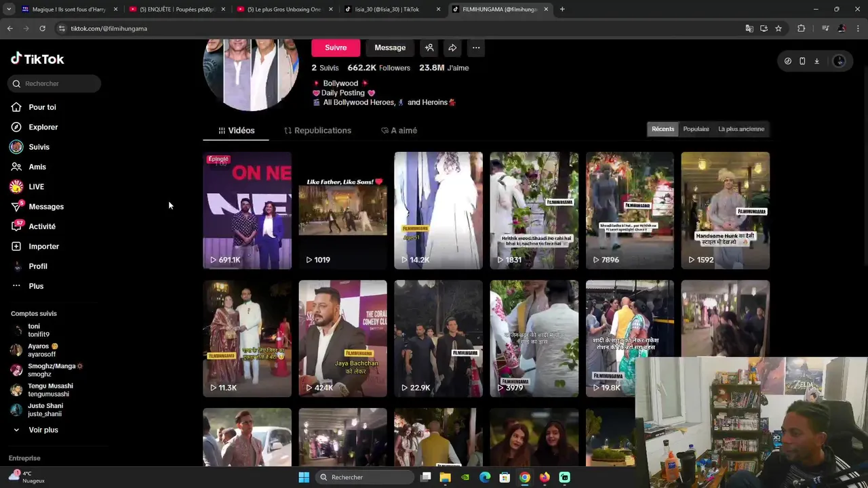Open video with 7896 views
The width and height of the screenshot is (868, 488).
pos(629,210)
